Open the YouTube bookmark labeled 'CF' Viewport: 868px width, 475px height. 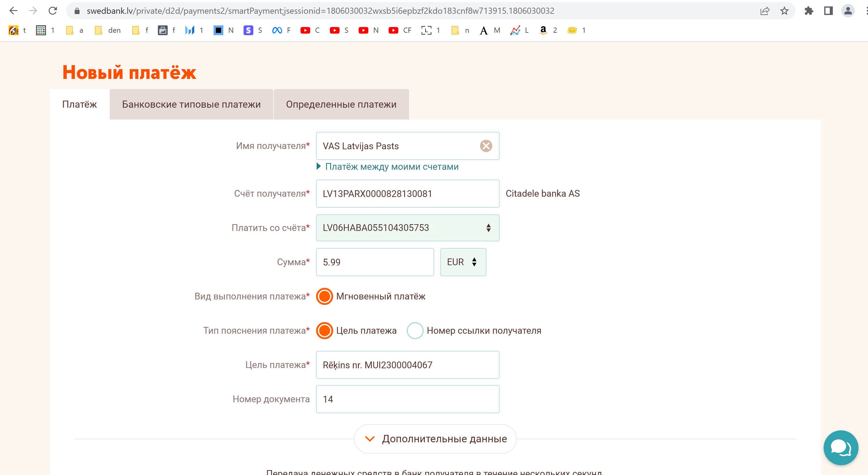tap(400, 30)
